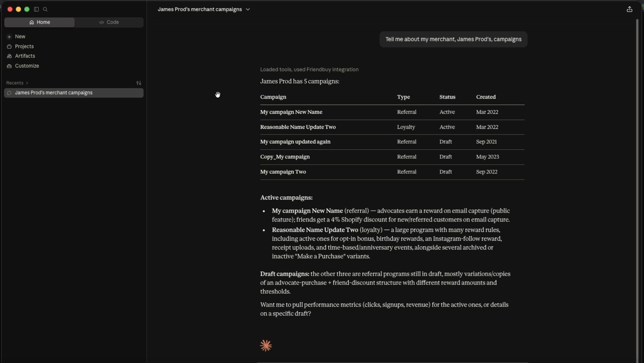
Task: Click the 'My campaign New Name' table row
Action: tap(392, 112)
